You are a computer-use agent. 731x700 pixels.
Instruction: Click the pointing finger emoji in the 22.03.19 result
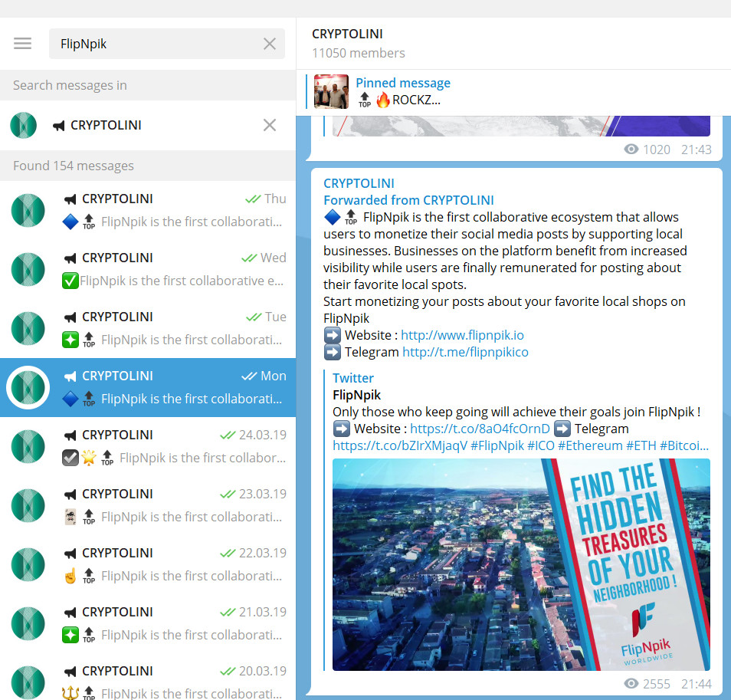(x=70, y=576)
